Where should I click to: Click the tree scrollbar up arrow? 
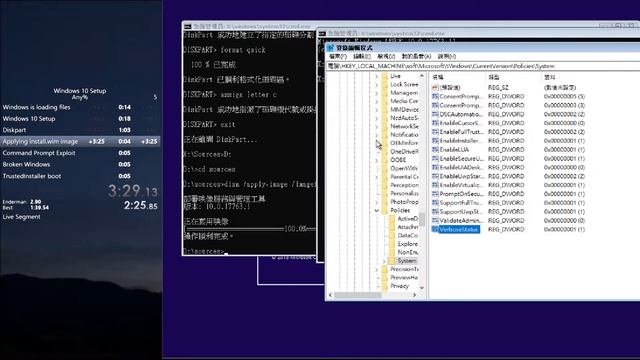click(x=422, y=76)
